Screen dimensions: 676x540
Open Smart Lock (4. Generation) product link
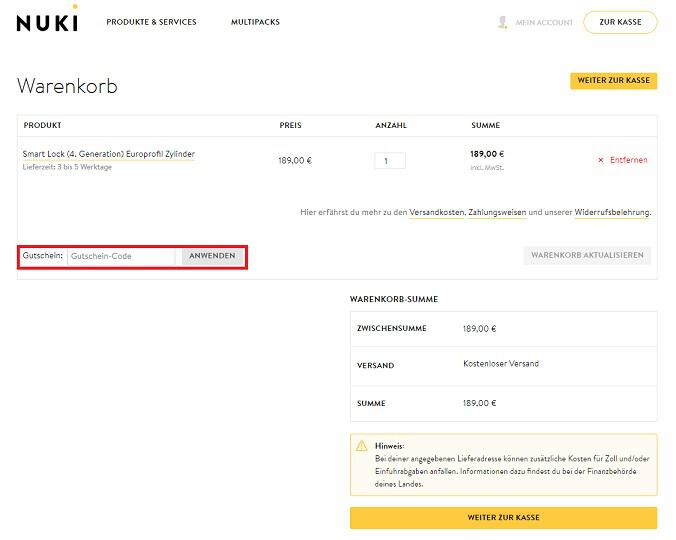pyautogui.click(x=109, y=154)
